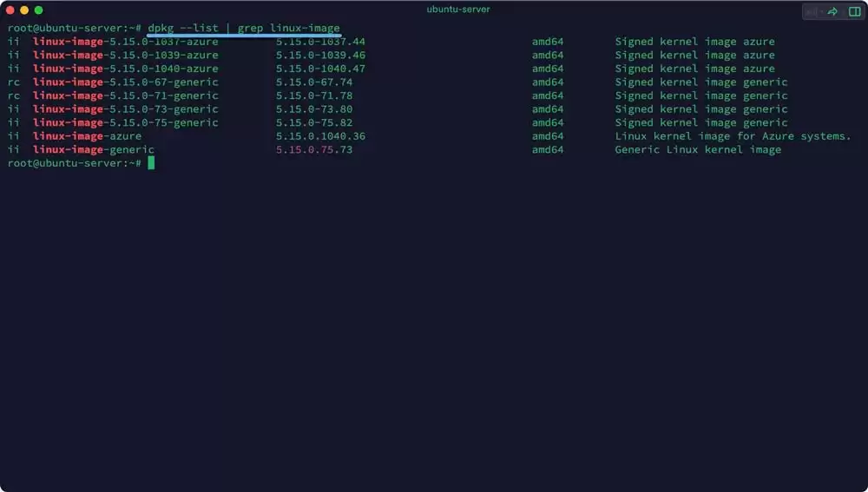Select package linux-image-5.15.0-1040-azure

pyautogui.click(x=125, y=69)
